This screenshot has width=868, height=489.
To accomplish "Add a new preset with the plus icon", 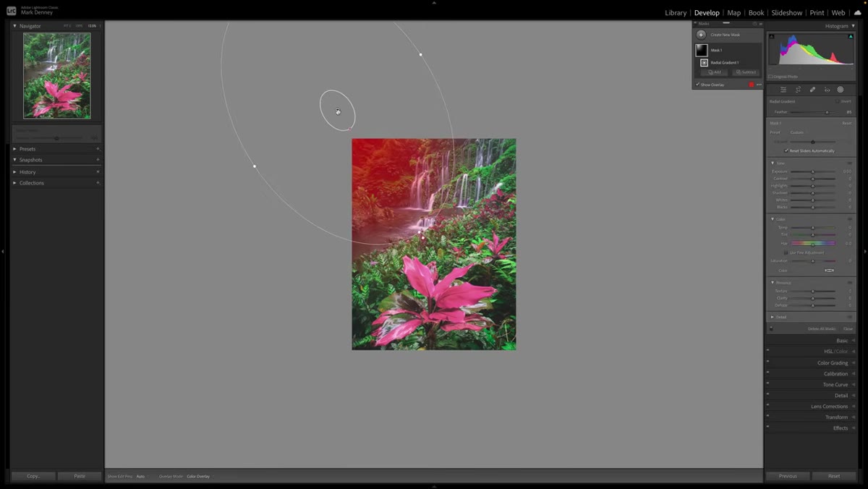I will 98,149.
